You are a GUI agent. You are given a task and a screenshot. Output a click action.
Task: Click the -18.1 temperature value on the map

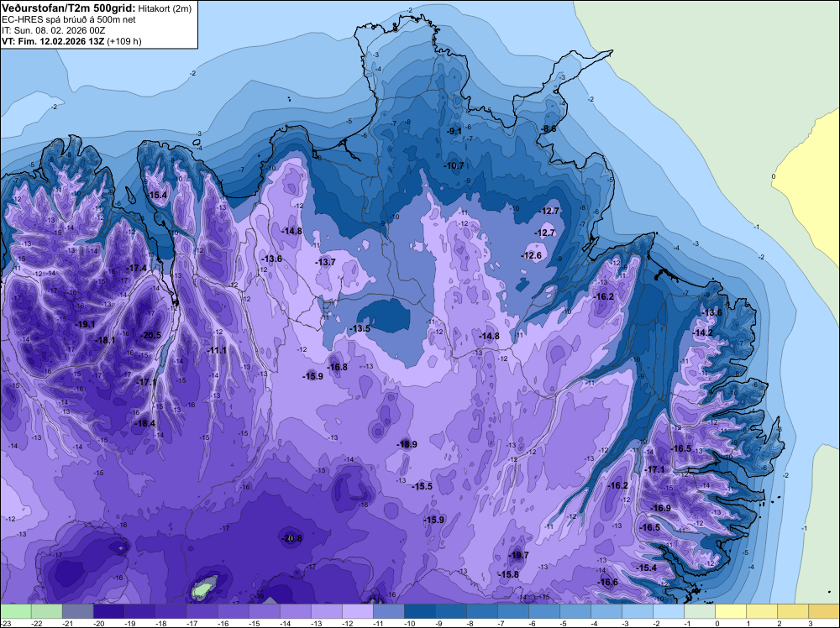point(105,340)
